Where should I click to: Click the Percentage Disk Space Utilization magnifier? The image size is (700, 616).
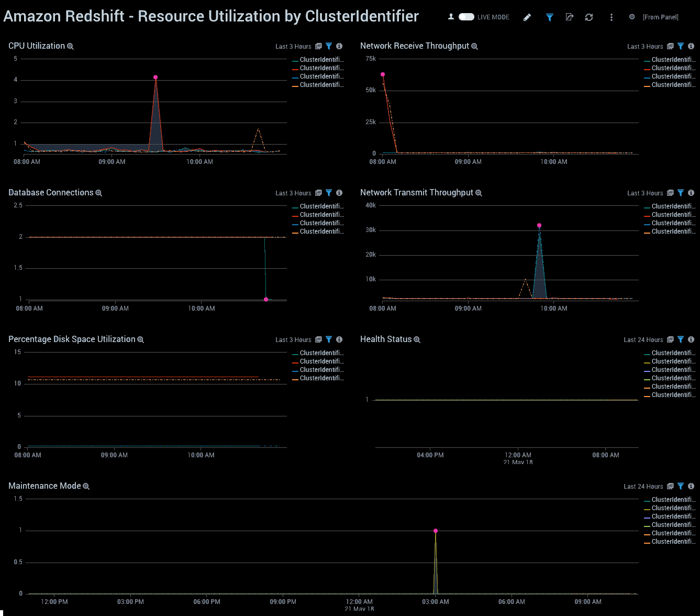[x=140, y=339]
